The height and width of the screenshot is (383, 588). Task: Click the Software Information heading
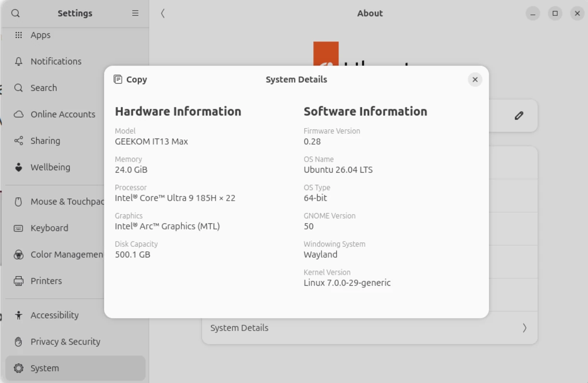tap(365, 111)
